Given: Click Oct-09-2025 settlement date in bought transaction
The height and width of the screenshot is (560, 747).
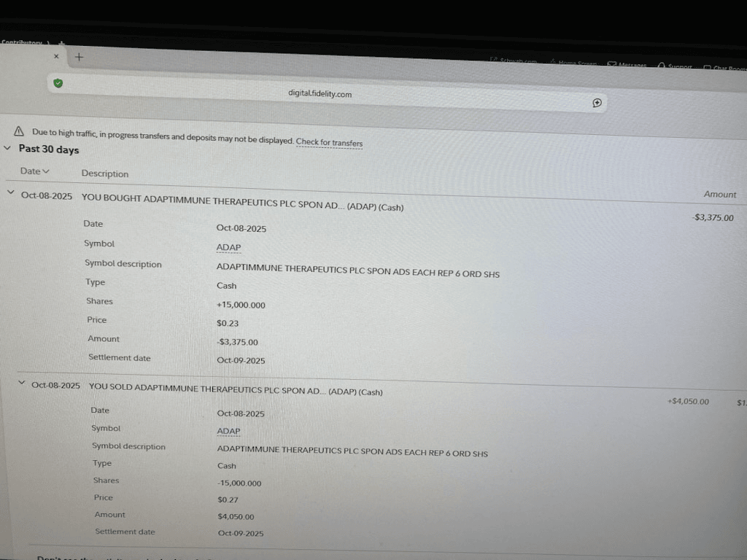Looking at the screenshot, I should click(x=241, y=360).
